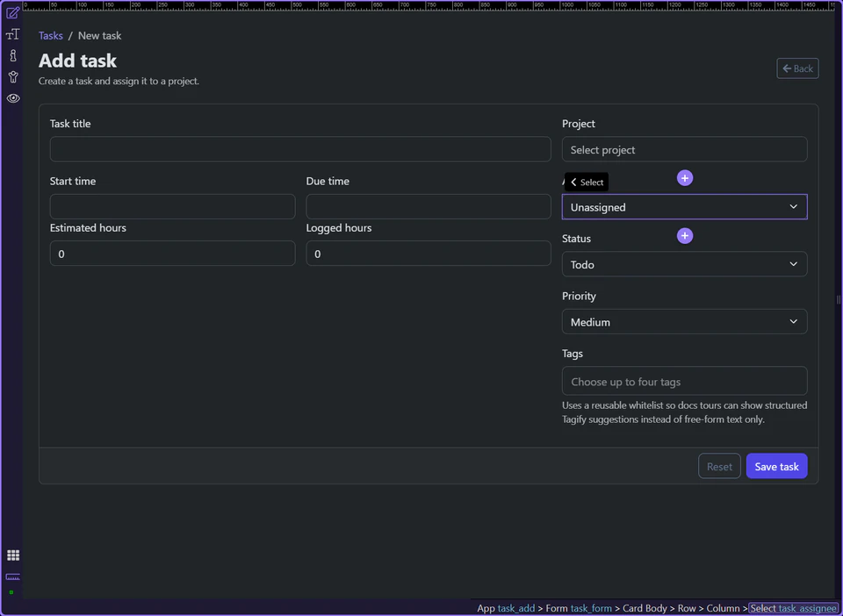Image resolution: width=843 pixels, height=616 pixels.
Task: Select task_form in the bottom breadcrumb
Action: tap(592, 608)
